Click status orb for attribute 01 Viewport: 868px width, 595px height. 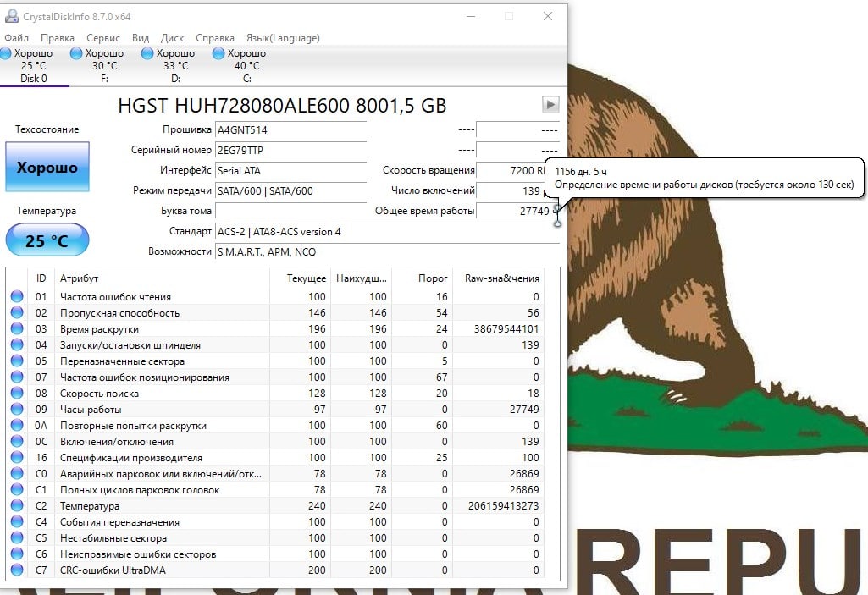click(x=17, y=297)
